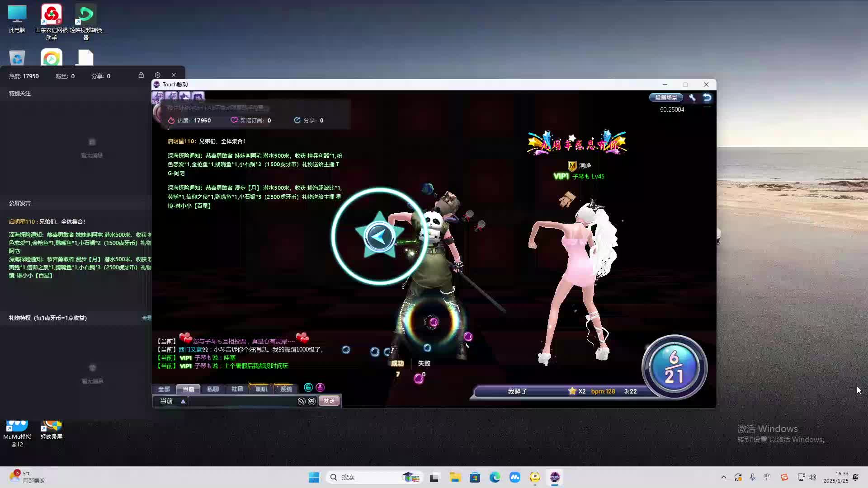Screen dimensions: 868x488
Task: Click the teal round chat icon
Action: [308, 387]
